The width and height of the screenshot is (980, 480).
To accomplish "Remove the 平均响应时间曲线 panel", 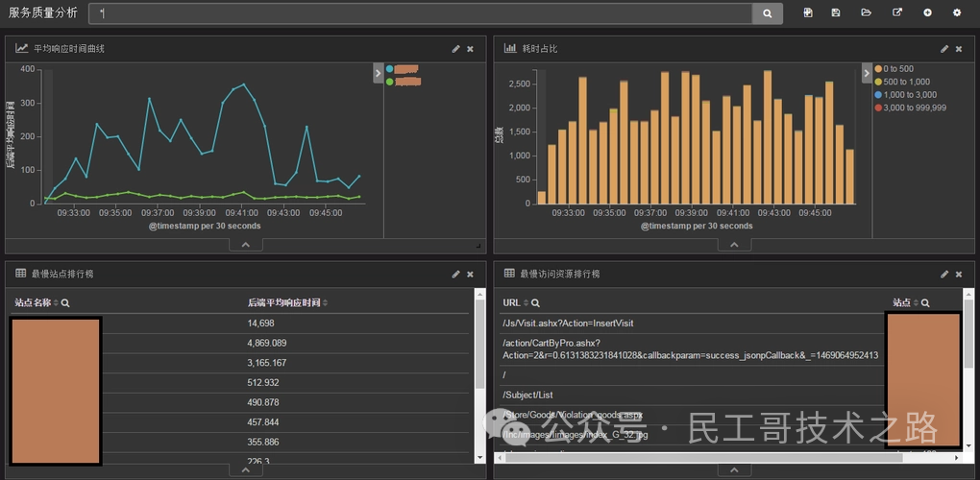I will (470, 49).
